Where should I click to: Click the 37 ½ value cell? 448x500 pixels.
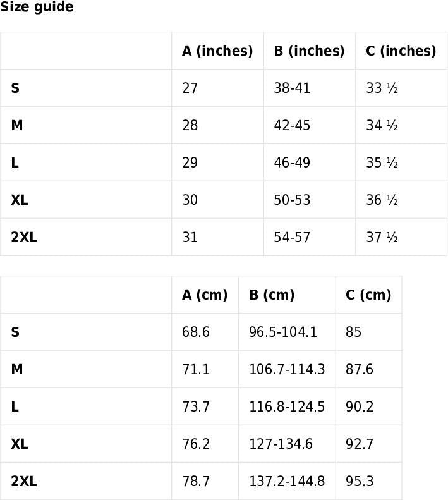pos(382,238)
